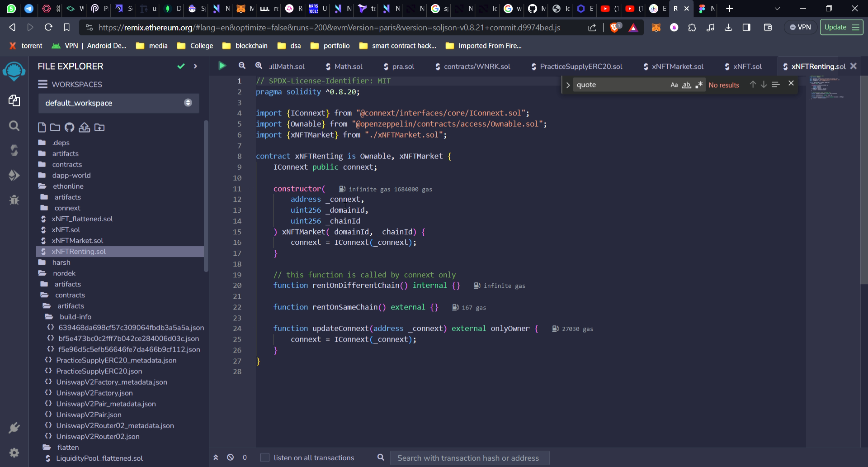
Task: Upload folder into workspace icon
Action: (x=99, y=128)
